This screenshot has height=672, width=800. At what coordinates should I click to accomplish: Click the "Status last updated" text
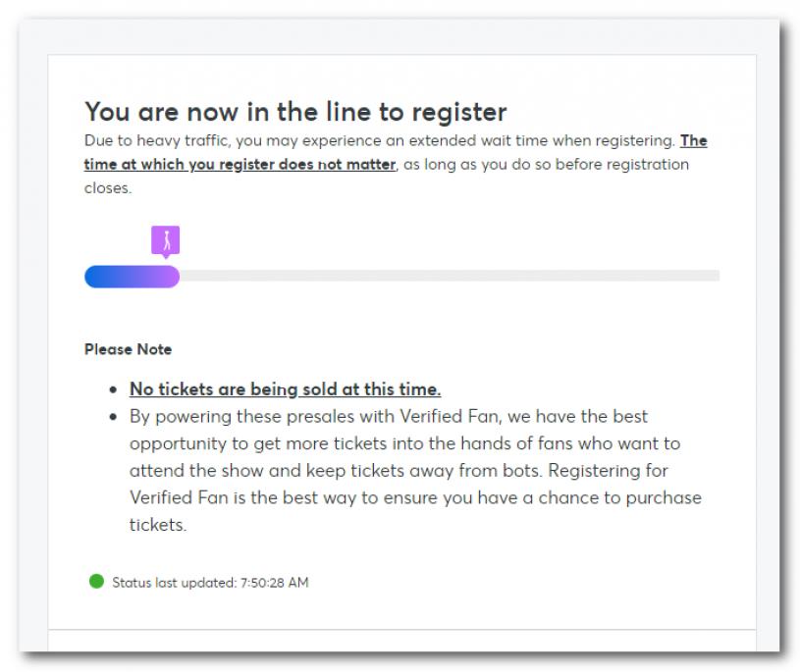coord(174,583)
